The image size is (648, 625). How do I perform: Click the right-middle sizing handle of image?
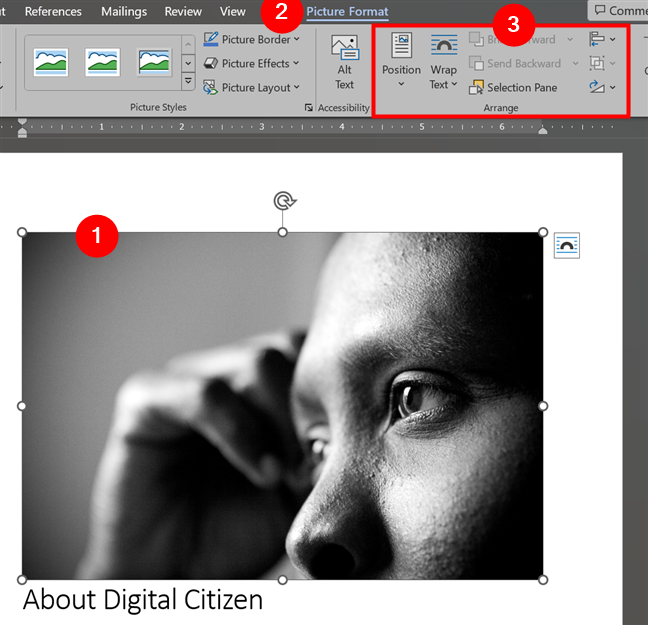[x=543, y=406]
